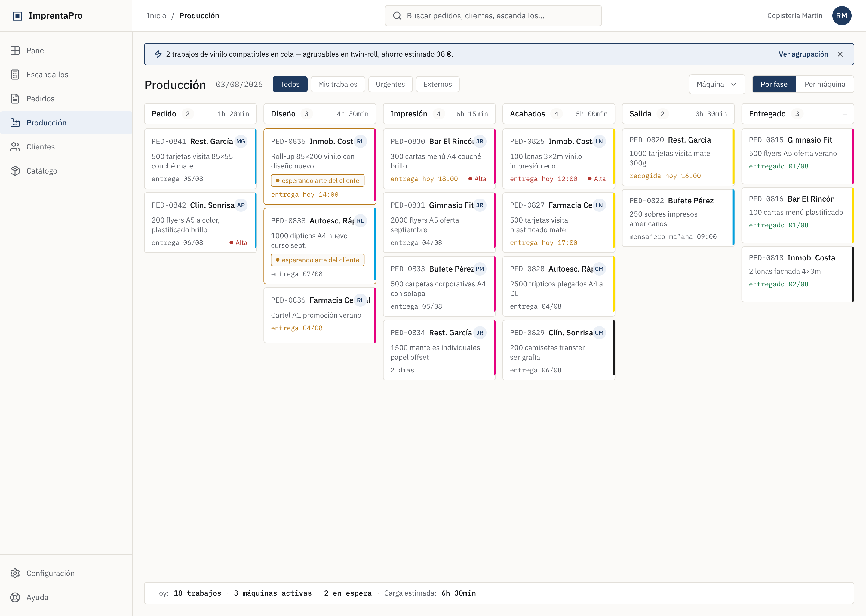Viewport: 866px width, 616px height.
Task: Click AP avatar on PED-0842 card
Action: coord(241,205)
